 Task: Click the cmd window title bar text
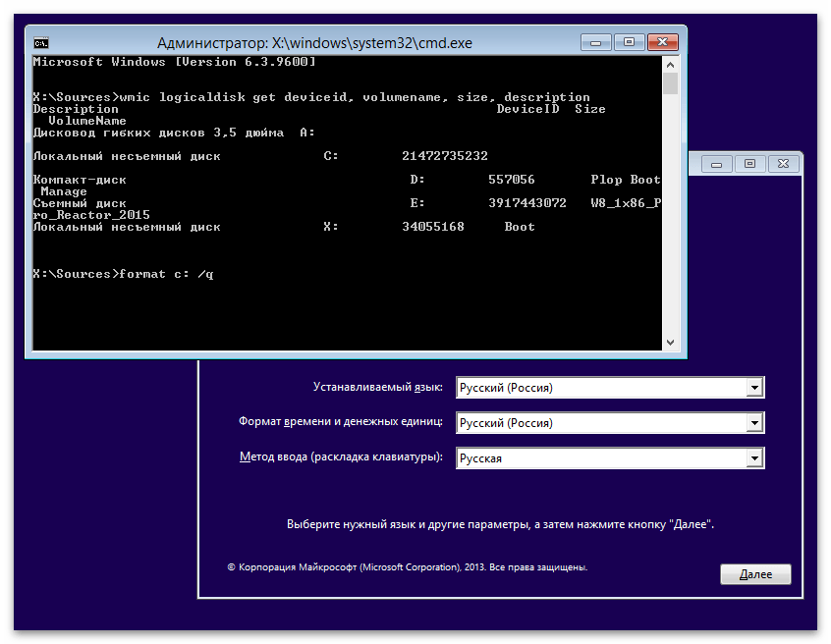[314, 43]
